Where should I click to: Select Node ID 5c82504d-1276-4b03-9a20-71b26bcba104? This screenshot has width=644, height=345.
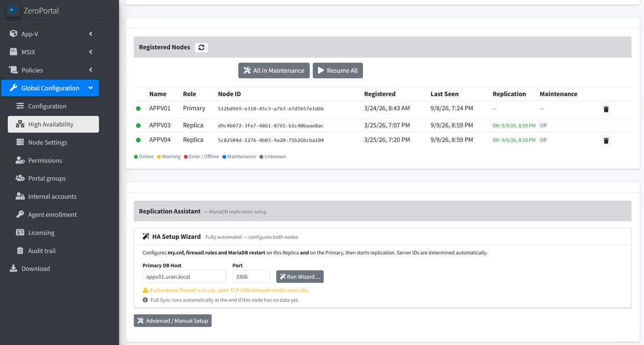coord(271,140)
